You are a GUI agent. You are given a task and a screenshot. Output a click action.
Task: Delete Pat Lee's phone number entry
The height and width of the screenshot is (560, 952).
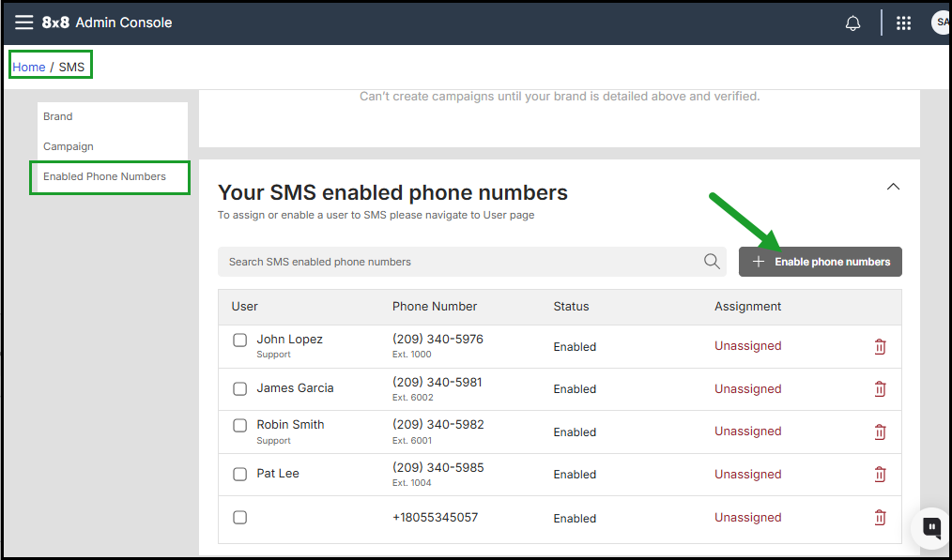880,475
